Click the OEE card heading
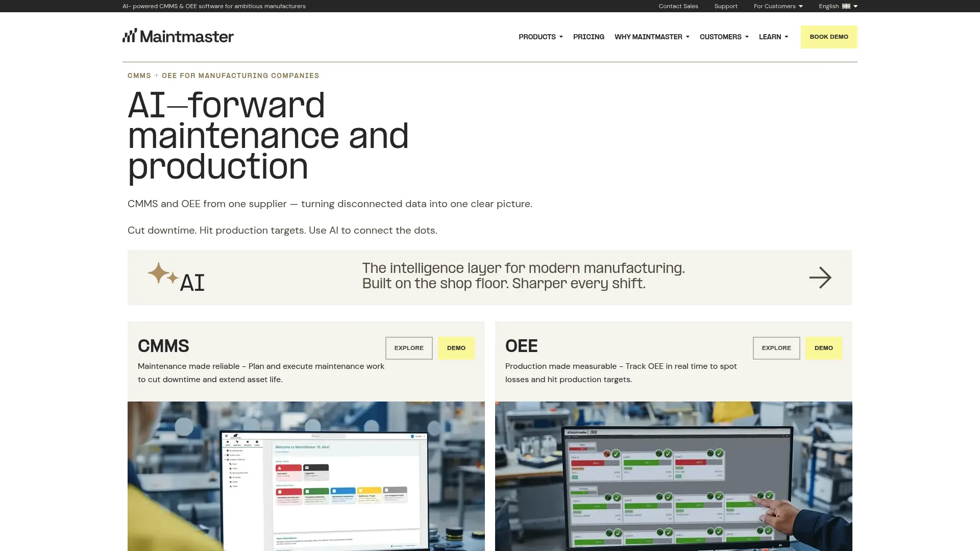Image resolution: width=980 pixels, height=551 pixels. 521,346
